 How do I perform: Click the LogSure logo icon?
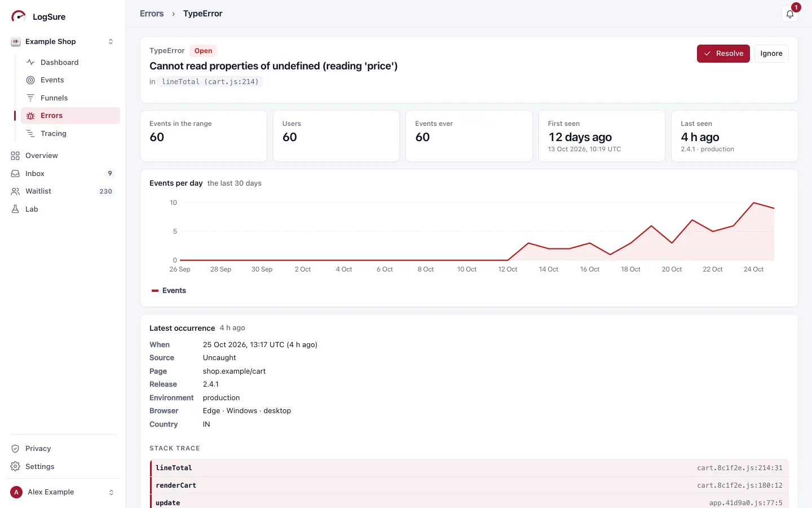click(19, 16)
